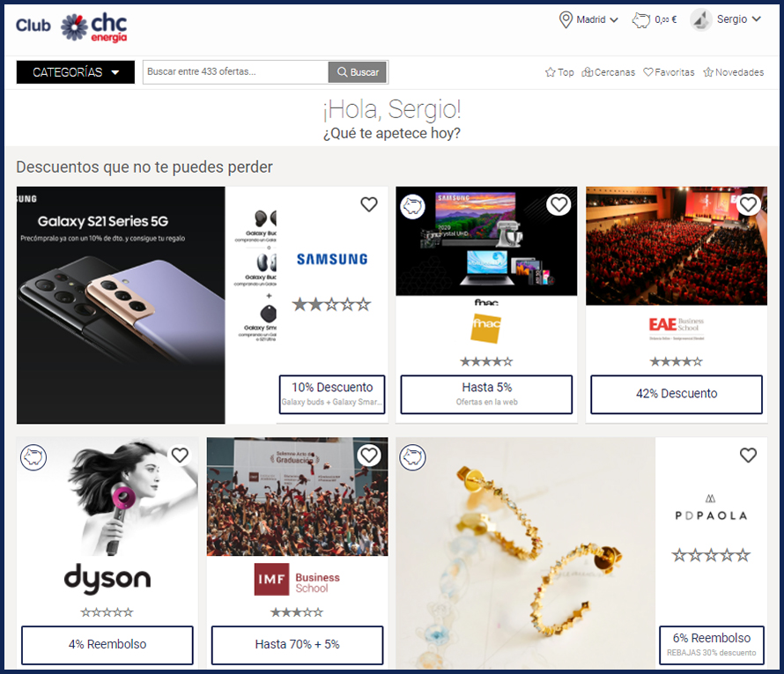
Task: Click the magnifier Buscar search button
Action: [x=358, y=72]
